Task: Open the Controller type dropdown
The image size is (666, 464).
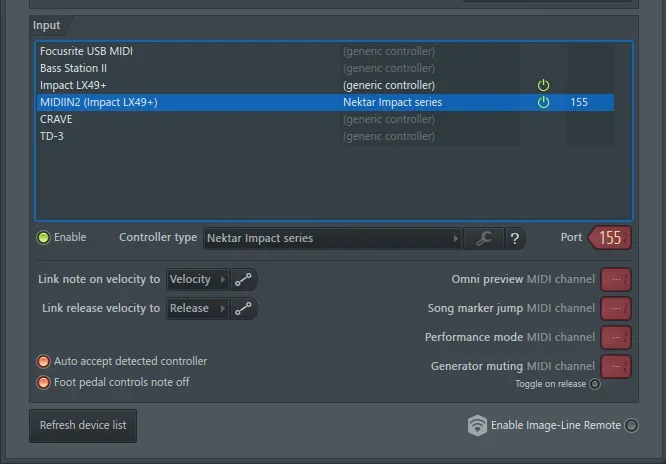Action: tap(332, 239)
